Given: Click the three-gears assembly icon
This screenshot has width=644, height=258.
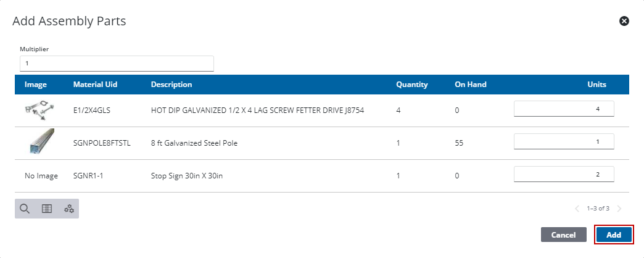Looking at the screenshot, I should point(69,209).
